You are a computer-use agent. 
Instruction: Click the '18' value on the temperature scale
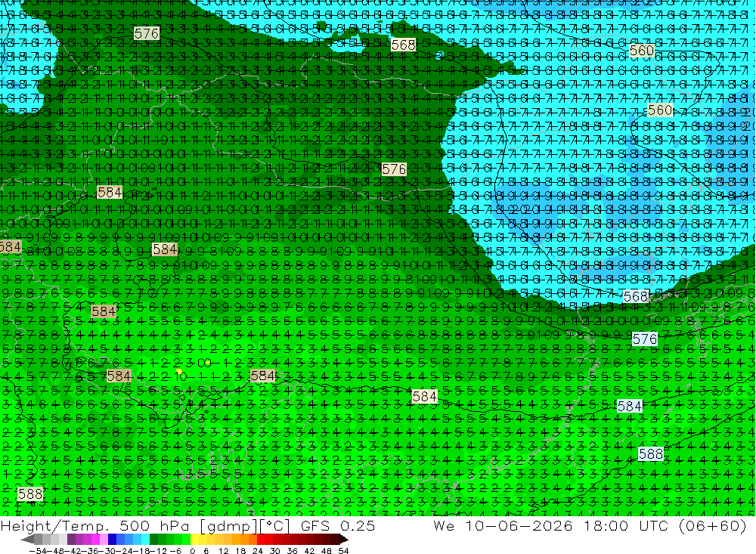[x=240, y=551]
